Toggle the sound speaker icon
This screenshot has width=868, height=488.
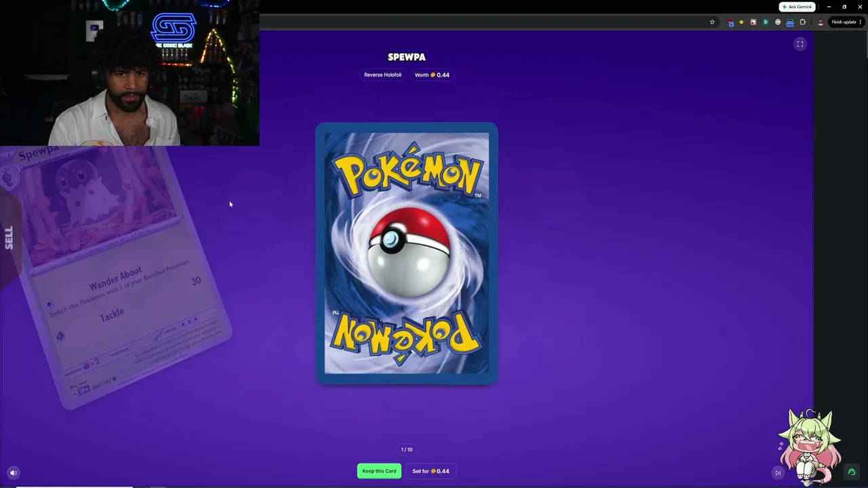[13, 472]
